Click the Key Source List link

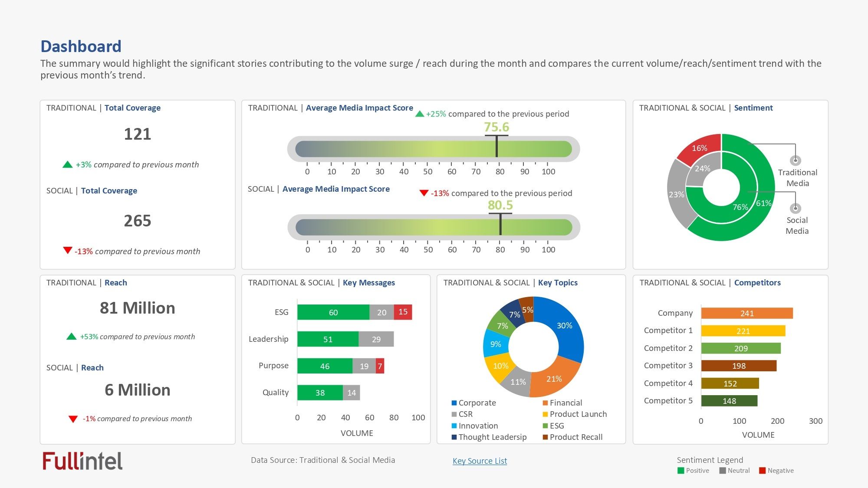tap(480, 461)
